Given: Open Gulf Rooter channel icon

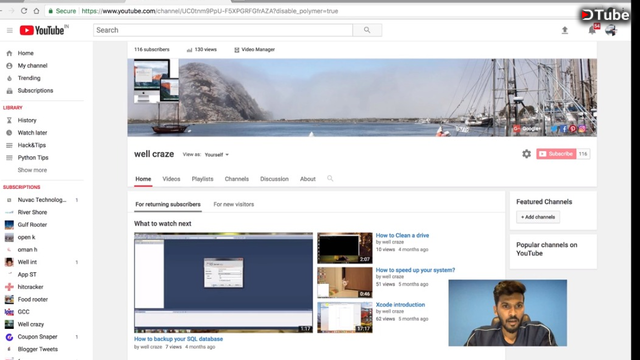Looking at the screenshot, I should (x=9, y=224).
